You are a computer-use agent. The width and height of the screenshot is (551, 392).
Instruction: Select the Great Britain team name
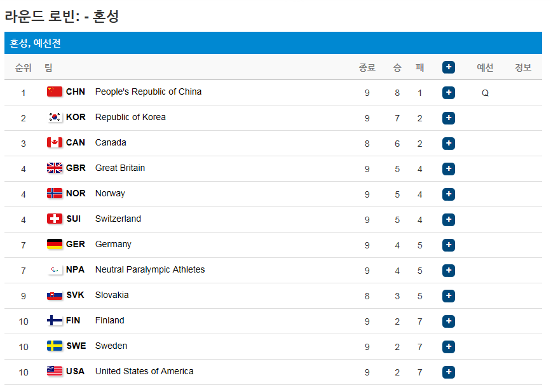coord(120,168)
